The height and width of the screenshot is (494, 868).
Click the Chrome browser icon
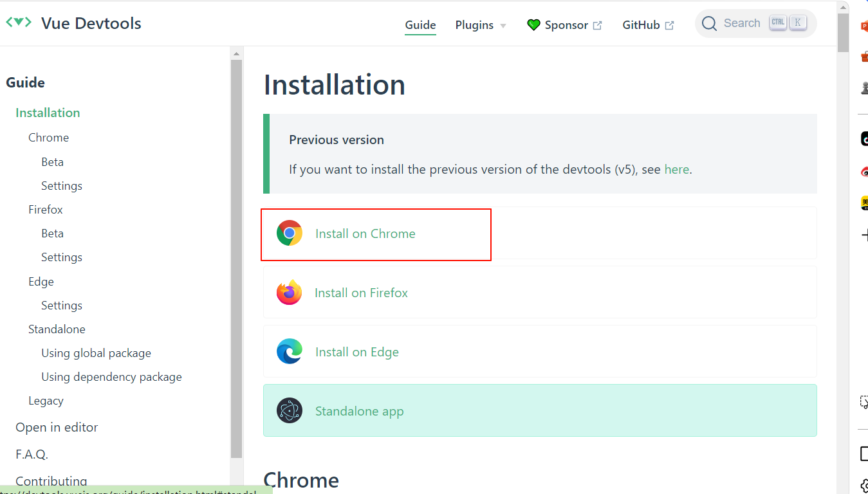coord(290,233)
